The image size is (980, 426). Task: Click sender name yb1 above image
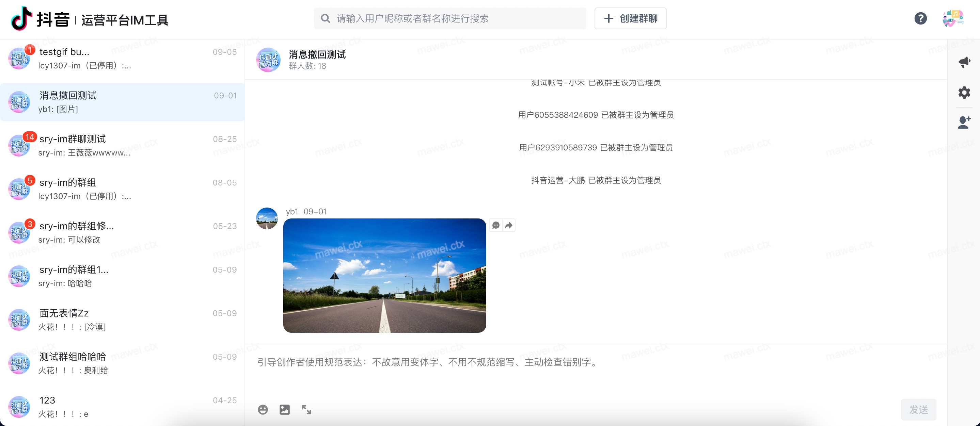tap(292, 211)
